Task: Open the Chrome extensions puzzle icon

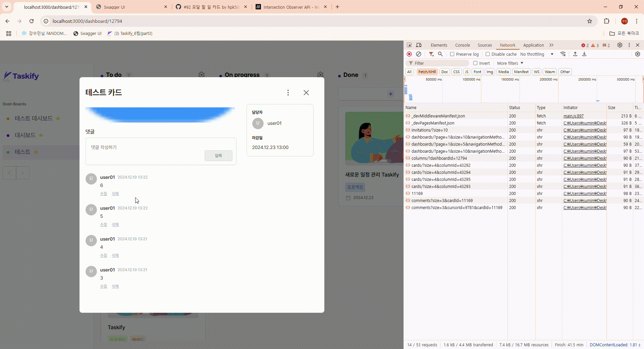Action: tap(606, 21)
